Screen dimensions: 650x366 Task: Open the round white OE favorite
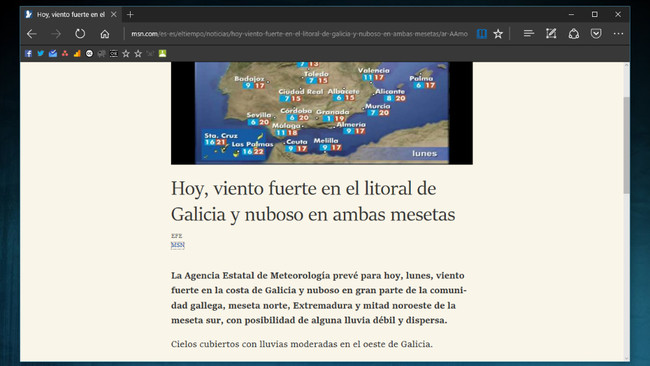coord(89,53)
